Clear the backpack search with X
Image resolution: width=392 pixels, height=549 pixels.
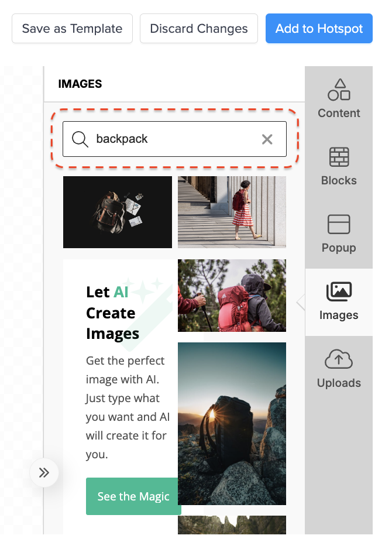click(267, 139)
